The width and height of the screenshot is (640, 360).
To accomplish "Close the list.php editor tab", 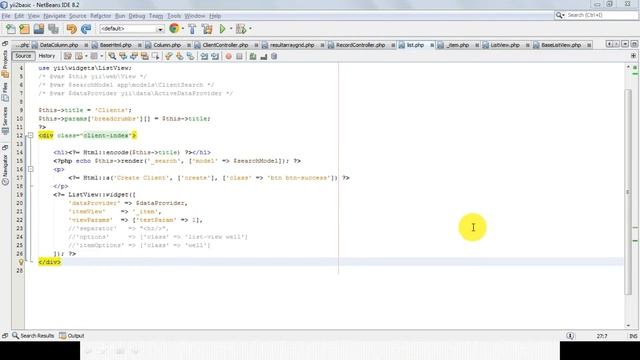I will pyautogui.click(x=432, y=45).
